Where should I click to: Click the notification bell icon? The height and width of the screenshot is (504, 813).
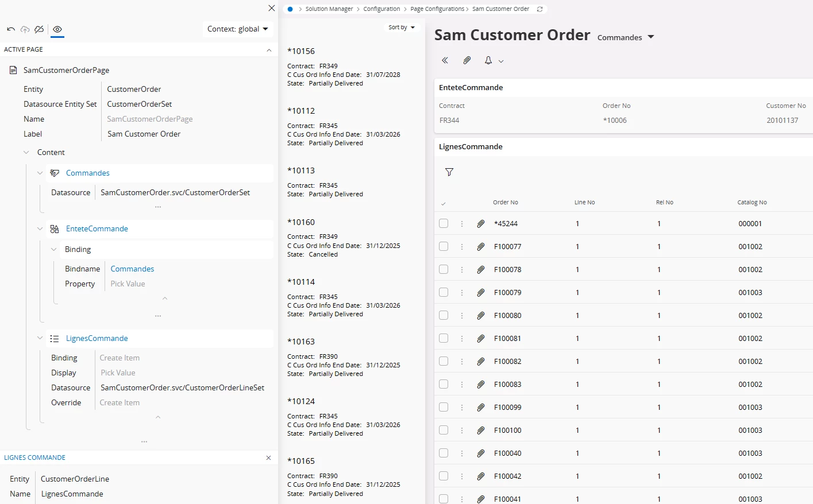[x=488, y=60]
